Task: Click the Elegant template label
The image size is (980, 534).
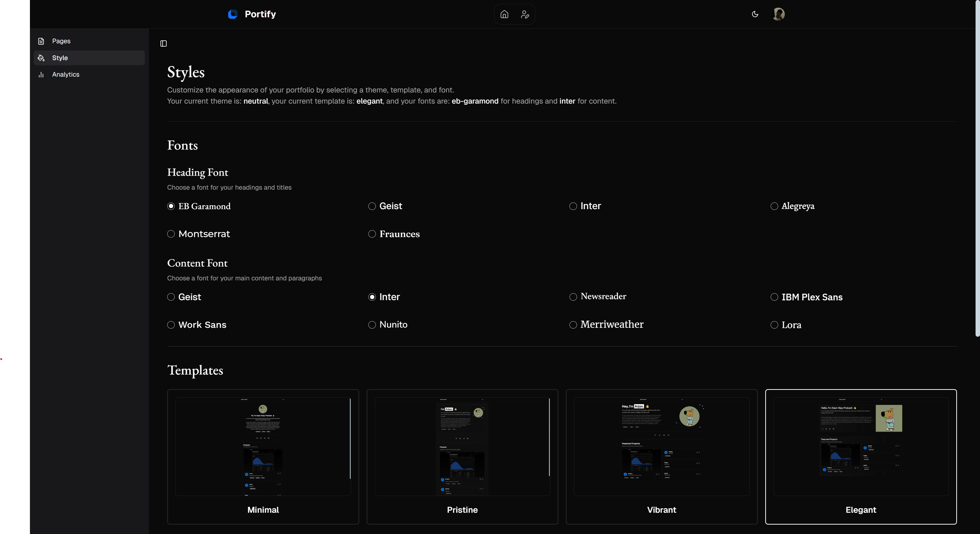Action: [x=861, y=510]
